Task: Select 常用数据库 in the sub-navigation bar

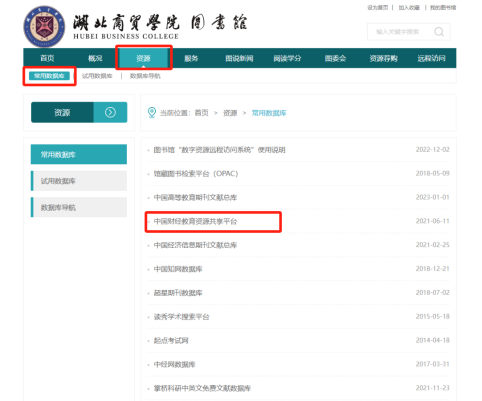Action: click(x=49, y=76)
